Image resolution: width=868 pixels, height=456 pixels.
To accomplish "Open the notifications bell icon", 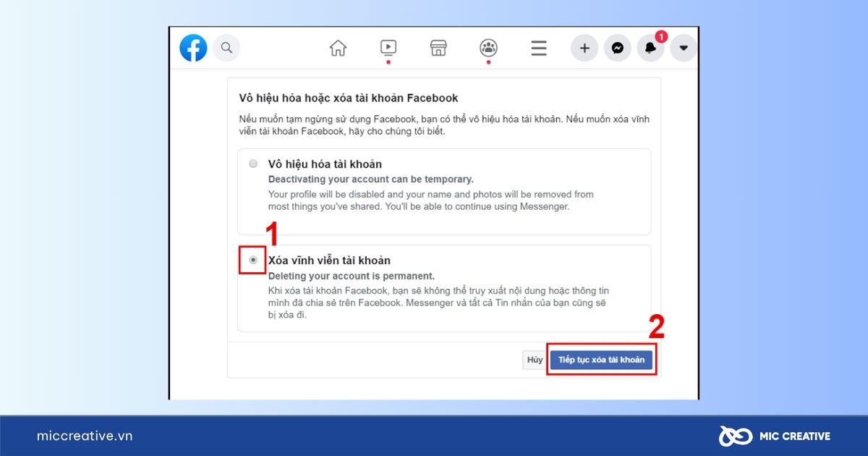I will coord(650,48).
